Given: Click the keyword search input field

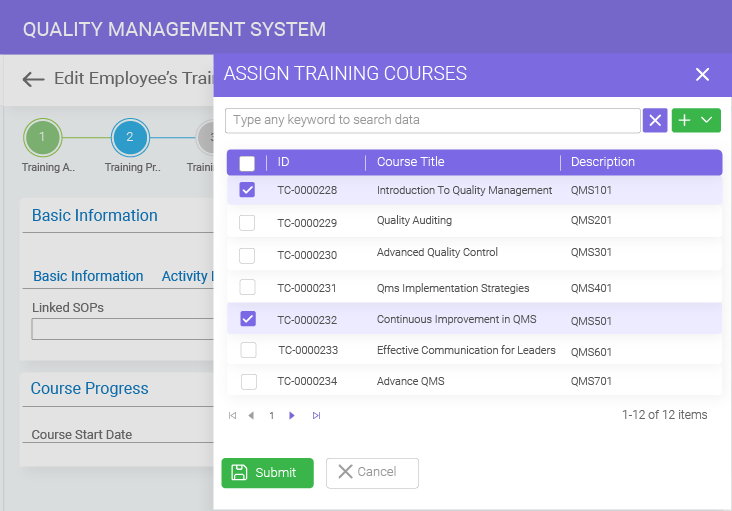Looking at the screenshot, I should 432,120.
